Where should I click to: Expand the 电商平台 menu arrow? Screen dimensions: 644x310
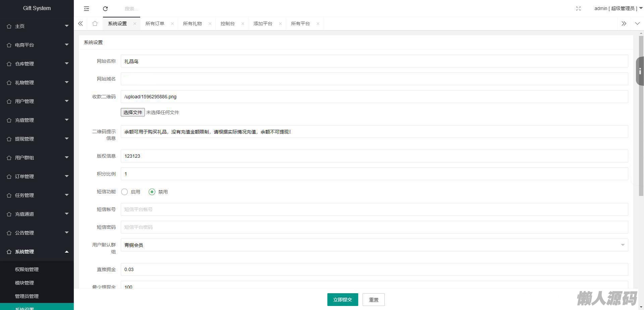coord(67,45)
